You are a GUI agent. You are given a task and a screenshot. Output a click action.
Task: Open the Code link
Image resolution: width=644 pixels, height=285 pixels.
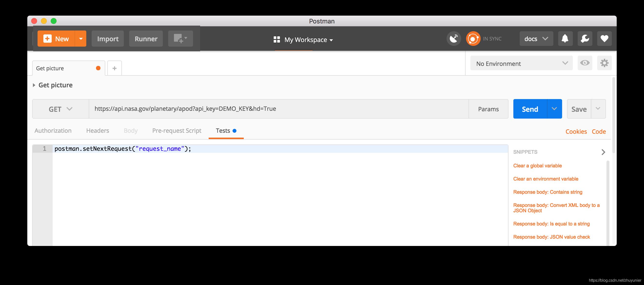point(598,131)
